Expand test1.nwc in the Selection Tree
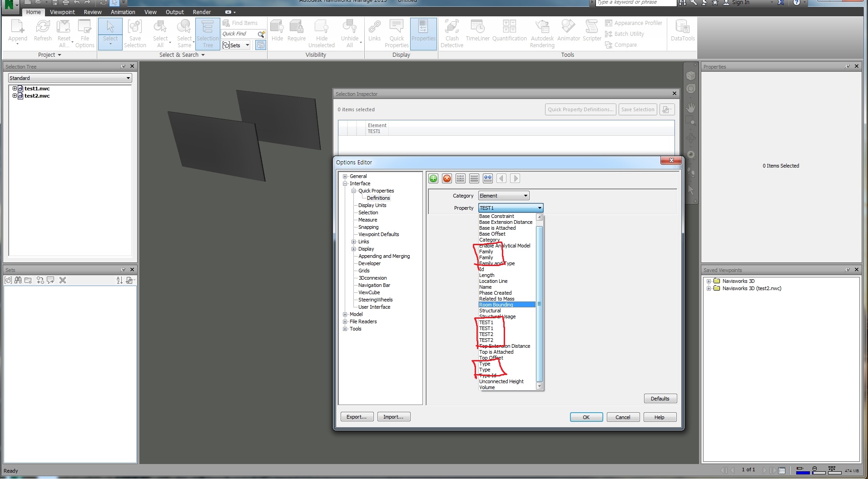The image size is (868, 479). click(15, 89)
